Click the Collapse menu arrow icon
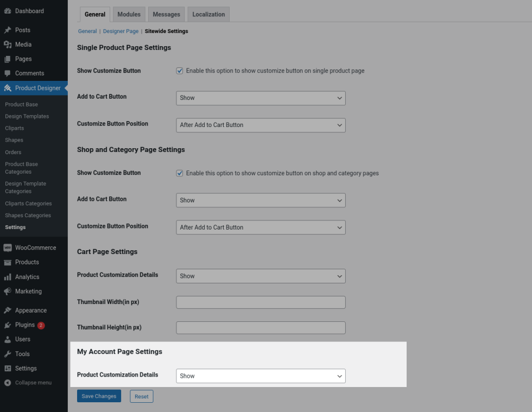The width and height of the screenshot is (532, 412). click(x=8, y=383)
